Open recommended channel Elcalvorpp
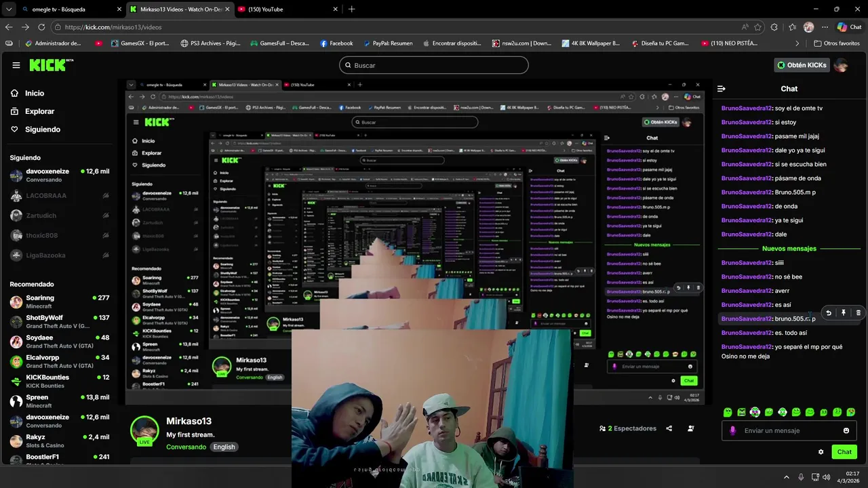Screen dimensions: 868x488 click(60, 361)
